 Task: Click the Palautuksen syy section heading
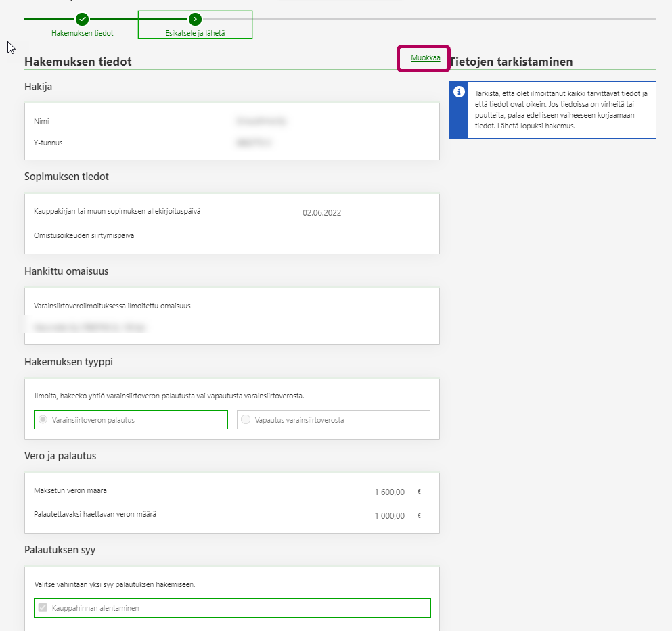point(60,550)
